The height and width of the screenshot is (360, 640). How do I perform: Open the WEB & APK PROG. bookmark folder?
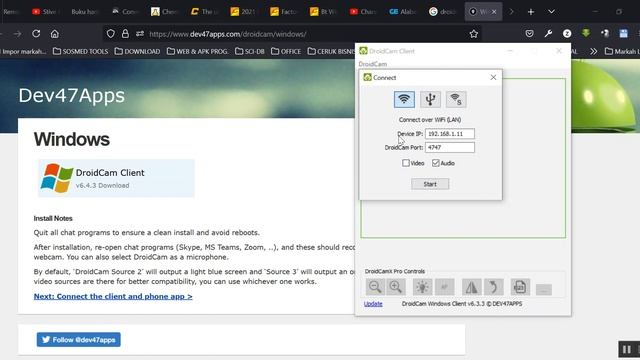(x=198, y=51)
